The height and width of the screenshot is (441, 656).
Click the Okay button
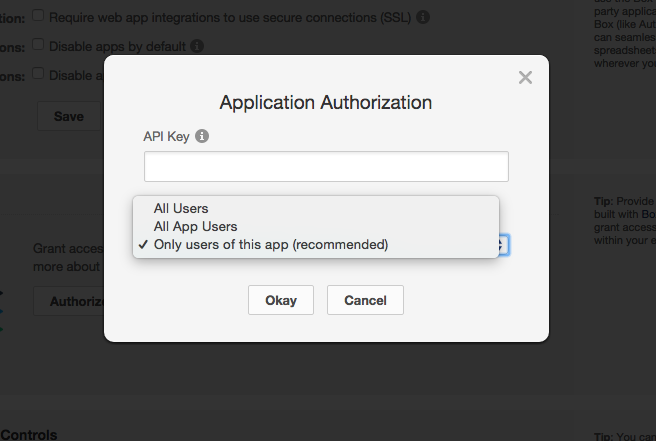tap(281, 300)
